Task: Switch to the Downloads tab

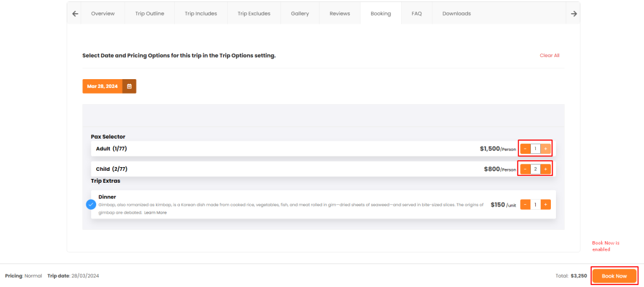Action: (x=457, y=14)
